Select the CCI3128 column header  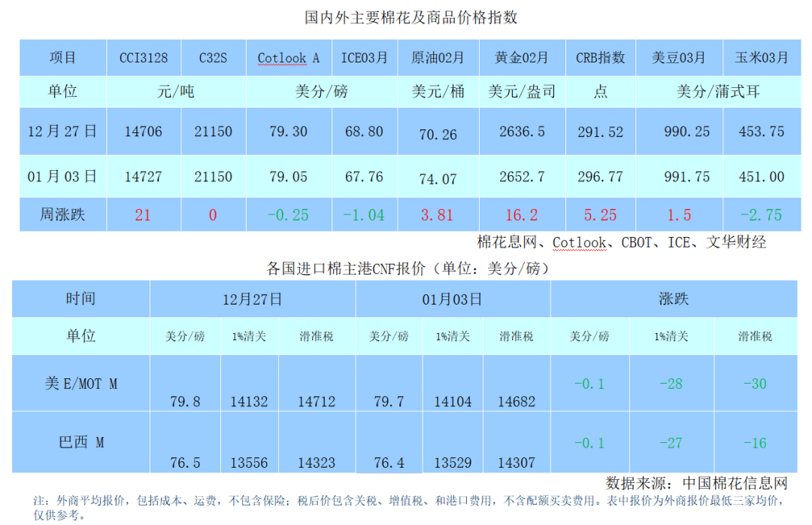click(143, 56)
